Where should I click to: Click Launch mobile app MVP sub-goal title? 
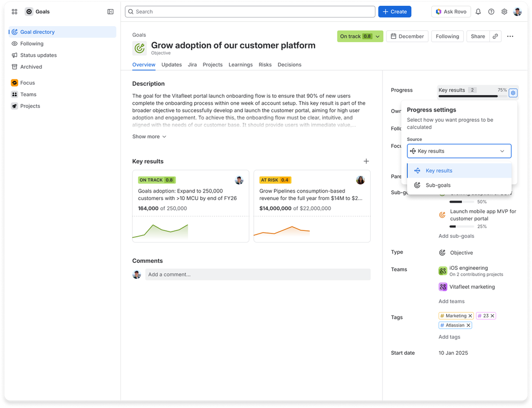tap(483, 215)
